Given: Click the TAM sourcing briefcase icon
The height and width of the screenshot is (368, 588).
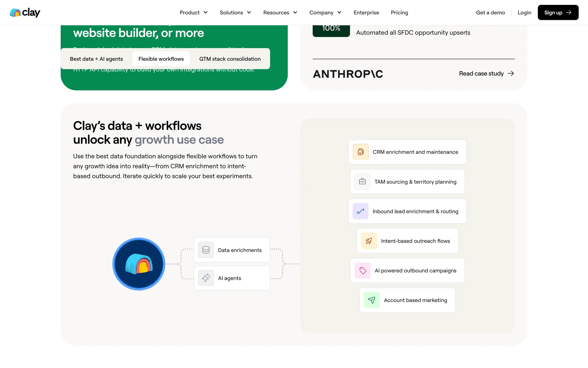Looking at the screenshot, I should (x=362, y=182).
